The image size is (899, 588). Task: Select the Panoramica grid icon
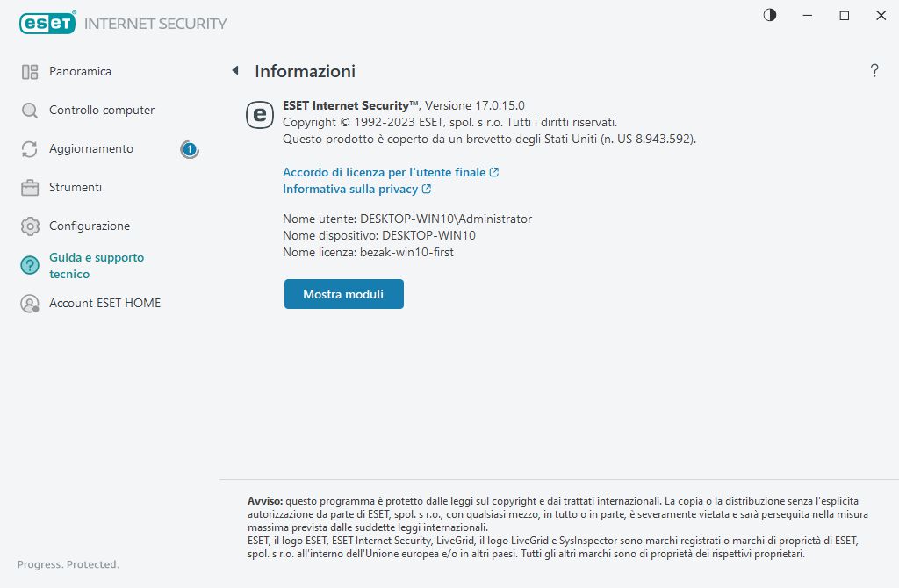pyautogui.click(x=29, y=71)
